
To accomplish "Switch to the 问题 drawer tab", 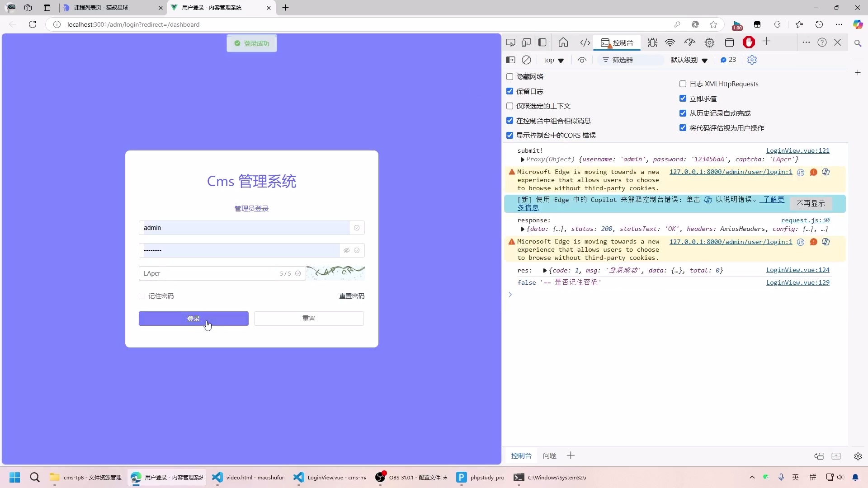I will (550, 456).
